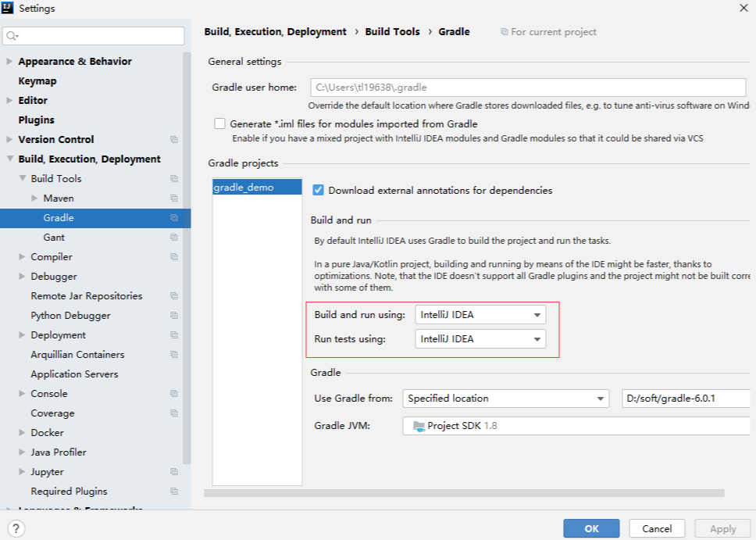Open the Use Gradle from dropdown
Image resolution: width=756 pixels, height=540 pixels.
coord(505,399)
